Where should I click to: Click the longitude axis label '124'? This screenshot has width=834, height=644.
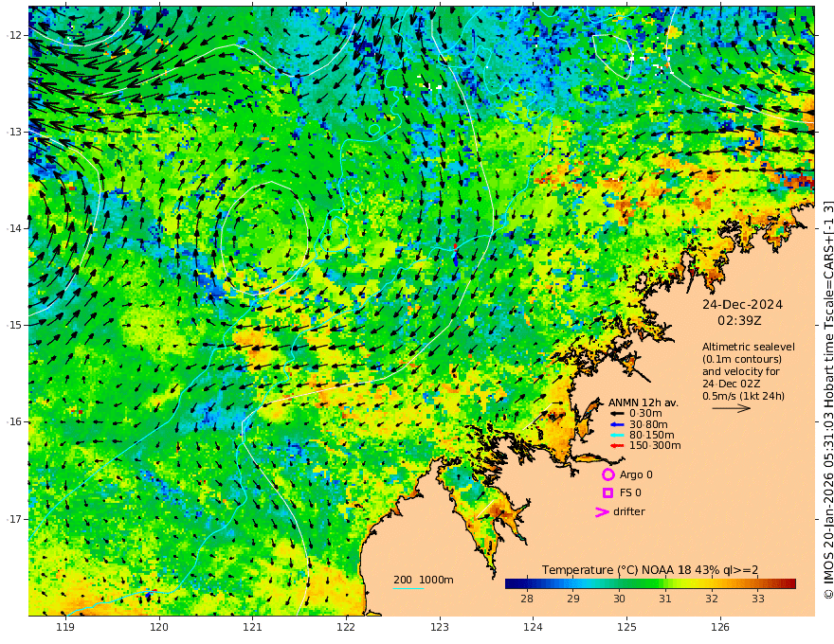point(533,628)
